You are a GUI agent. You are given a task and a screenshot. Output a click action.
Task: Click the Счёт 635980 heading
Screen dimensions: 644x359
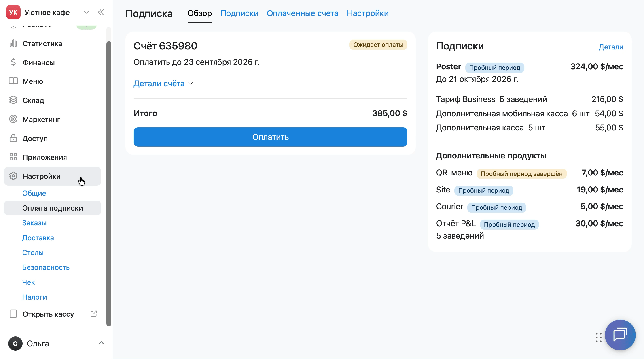click(x=165, y=46)
